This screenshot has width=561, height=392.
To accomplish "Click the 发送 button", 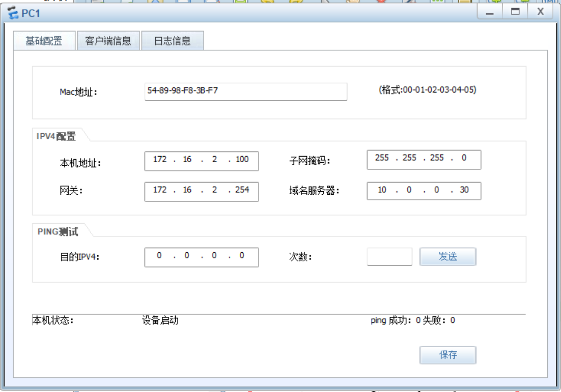I will point(447,257).
